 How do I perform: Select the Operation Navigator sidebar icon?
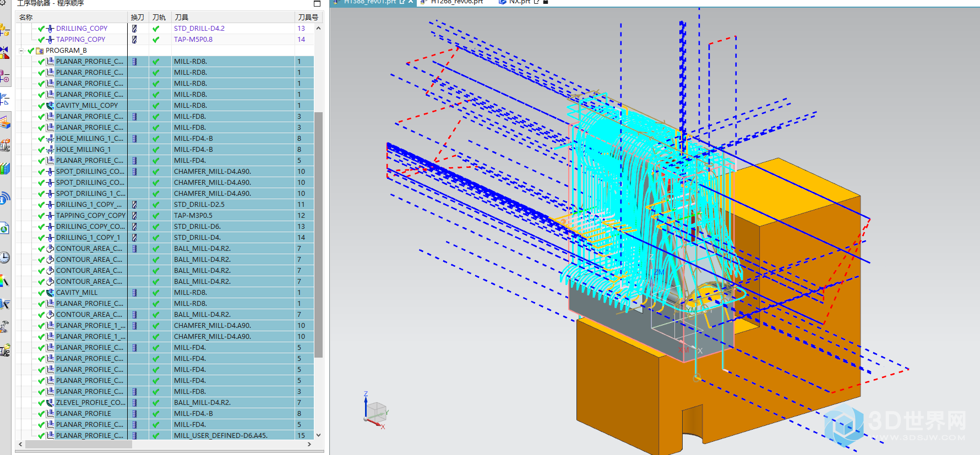pyautogui.click(x=4, y=100)
